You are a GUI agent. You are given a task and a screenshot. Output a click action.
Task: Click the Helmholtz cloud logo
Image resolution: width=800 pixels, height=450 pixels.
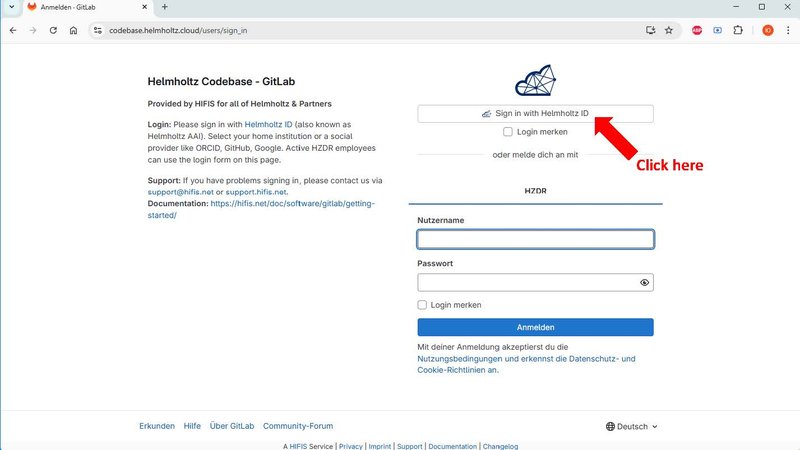point(535,80)
